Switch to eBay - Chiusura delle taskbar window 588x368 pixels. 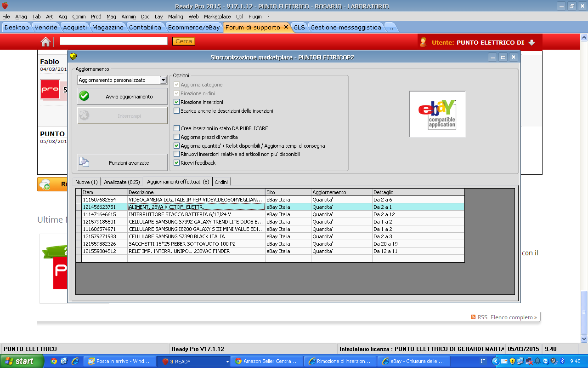pyautogui.click(x=413, y=361)
